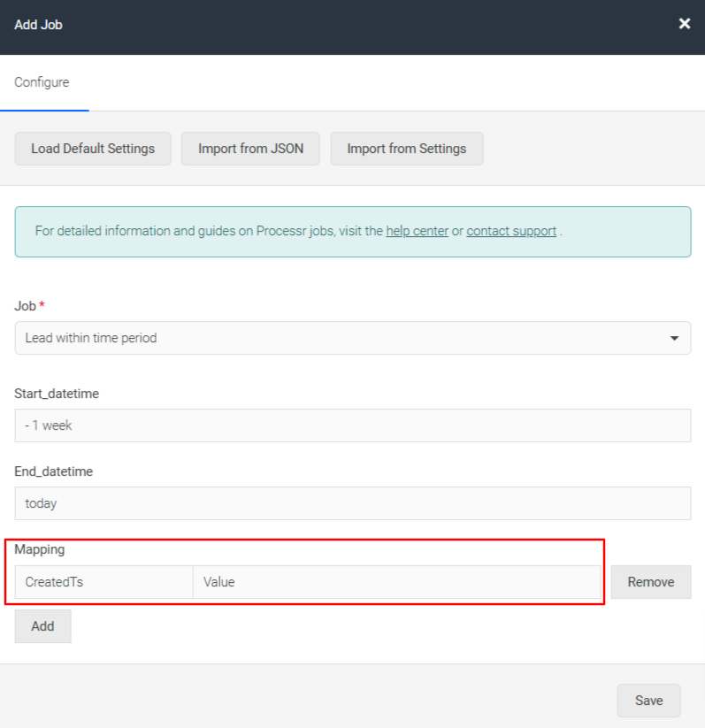Click the End_datetime field label
The width and height of the screenshot is (705, 728).
pyautogui.click(x=53, y=471)
